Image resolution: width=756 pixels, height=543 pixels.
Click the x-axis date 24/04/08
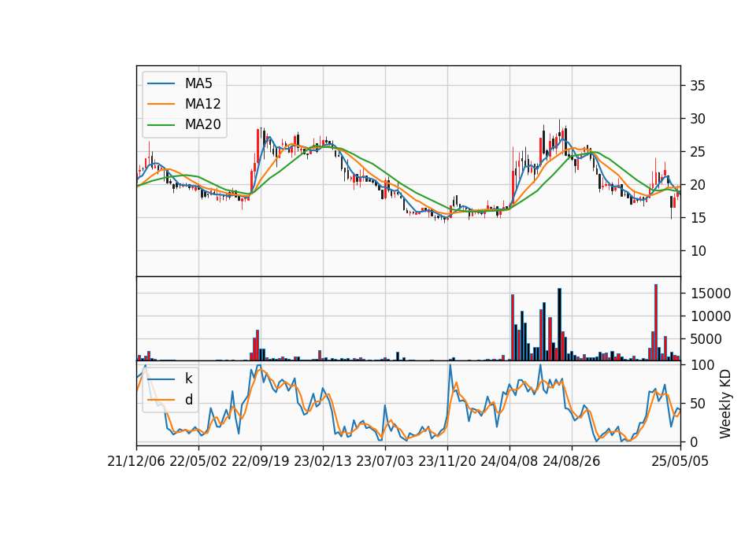(510, 461)
